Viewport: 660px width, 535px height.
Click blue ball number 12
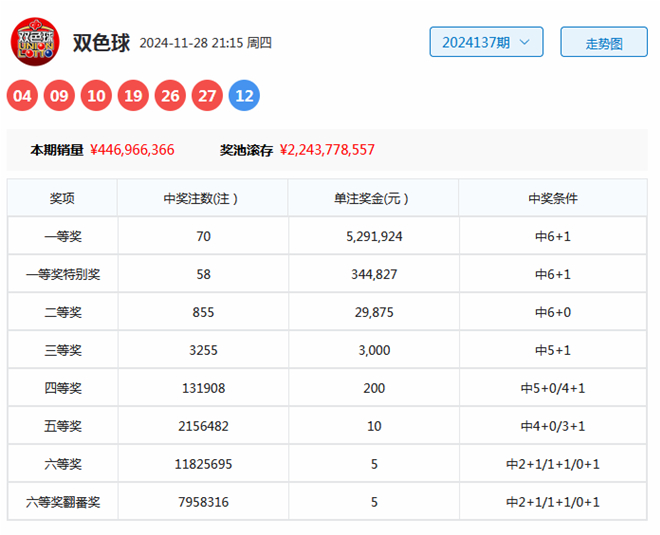(x=244, y=96)
